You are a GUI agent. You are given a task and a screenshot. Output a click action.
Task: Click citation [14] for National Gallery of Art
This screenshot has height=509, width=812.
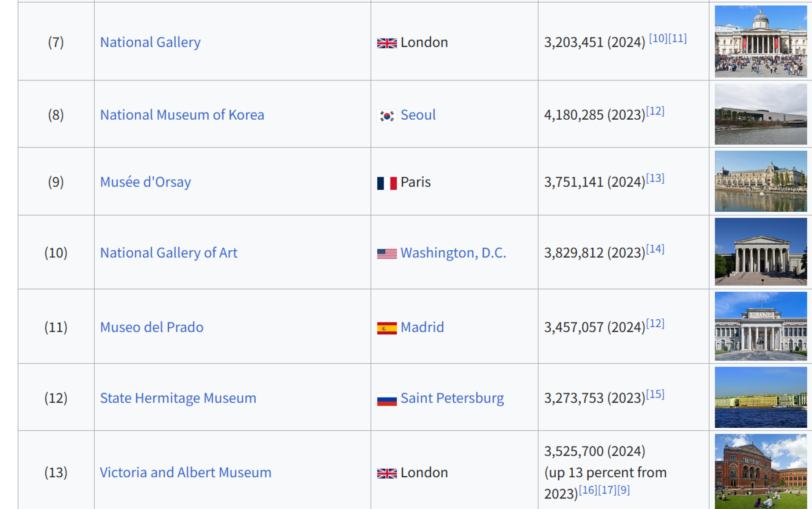click(655, 249)
